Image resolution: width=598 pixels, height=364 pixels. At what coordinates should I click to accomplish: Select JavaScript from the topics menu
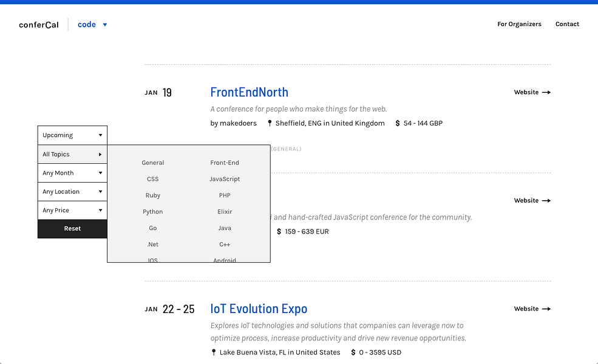225,179
